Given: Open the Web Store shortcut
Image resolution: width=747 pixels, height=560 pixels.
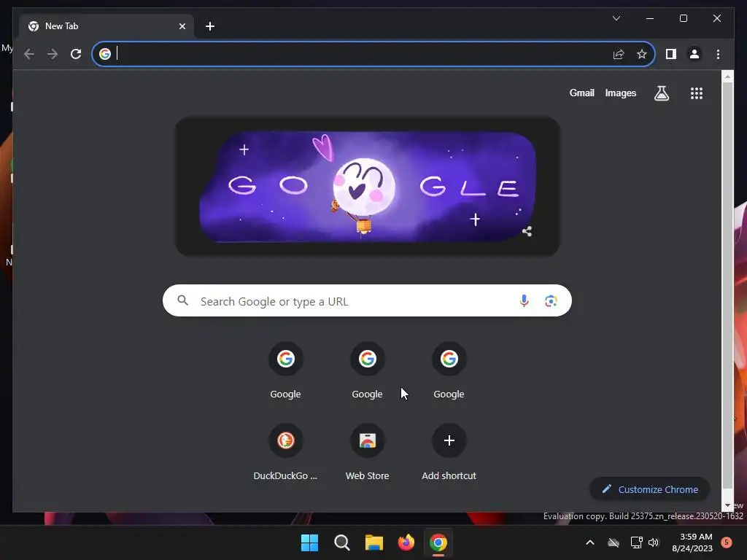Looking at the screenshot, I should point(367,452).
